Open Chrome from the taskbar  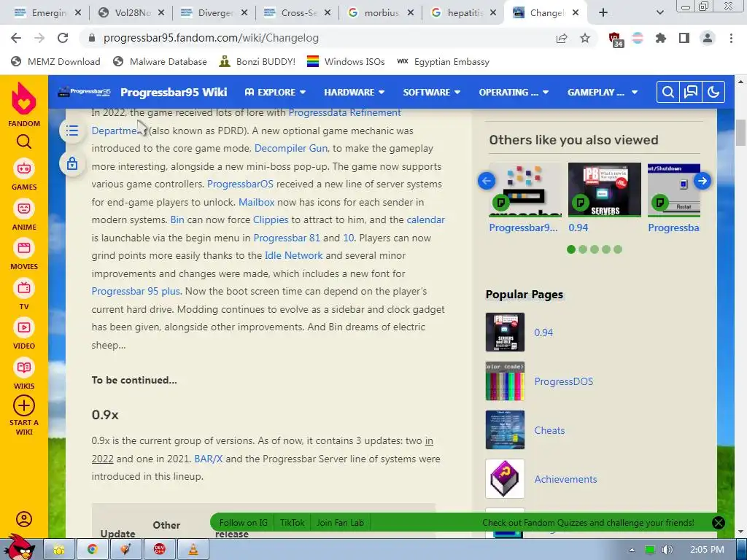coord(93,549)
